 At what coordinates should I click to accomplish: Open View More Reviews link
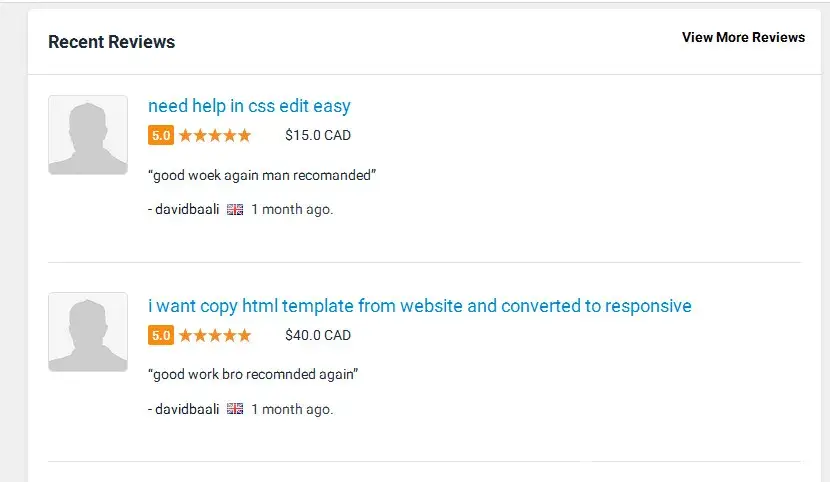click(743, 38)
